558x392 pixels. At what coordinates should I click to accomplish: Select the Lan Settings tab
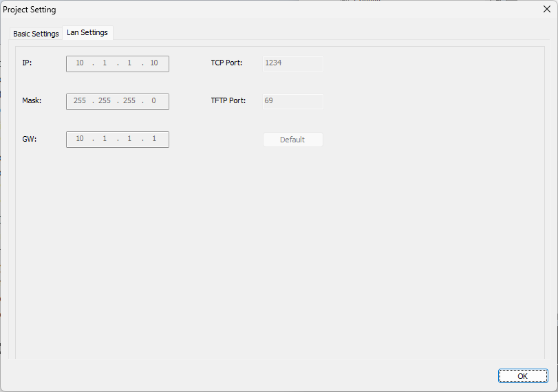pyautogui.click(x=87, y=32)
